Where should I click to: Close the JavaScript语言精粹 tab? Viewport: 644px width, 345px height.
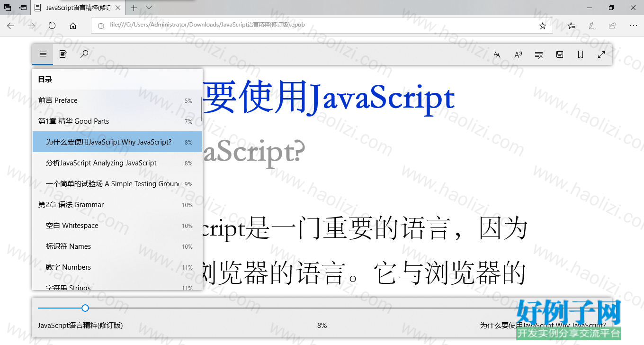118,8
